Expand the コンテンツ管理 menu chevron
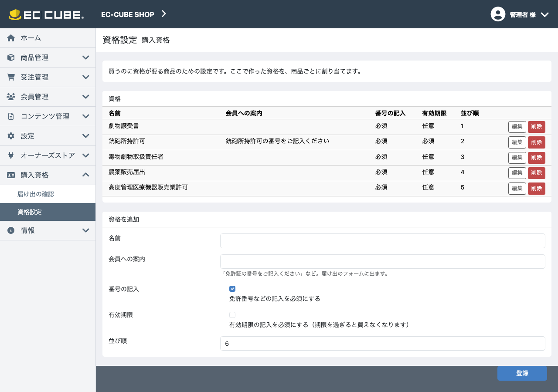Viewport: 558px width, 392px height. [86, 116]
